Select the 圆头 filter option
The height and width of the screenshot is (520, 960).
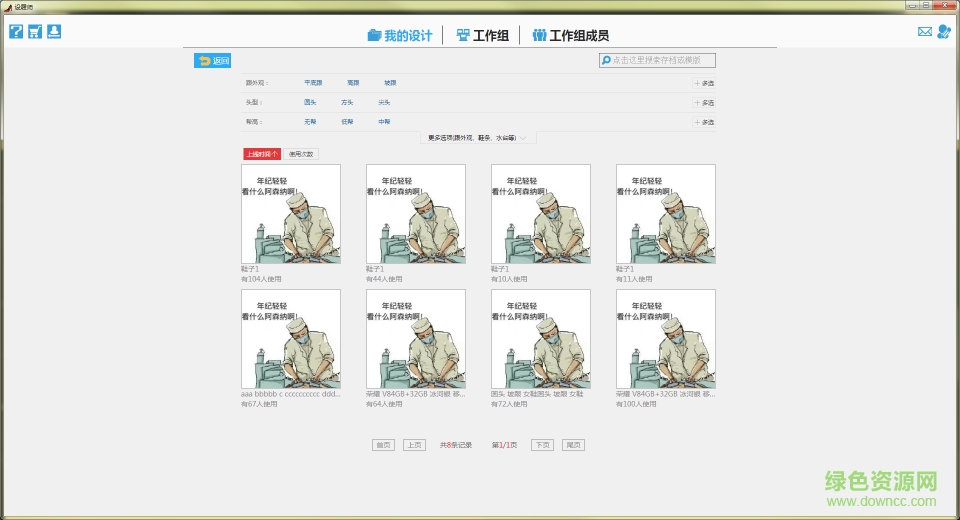click(310, 102)
